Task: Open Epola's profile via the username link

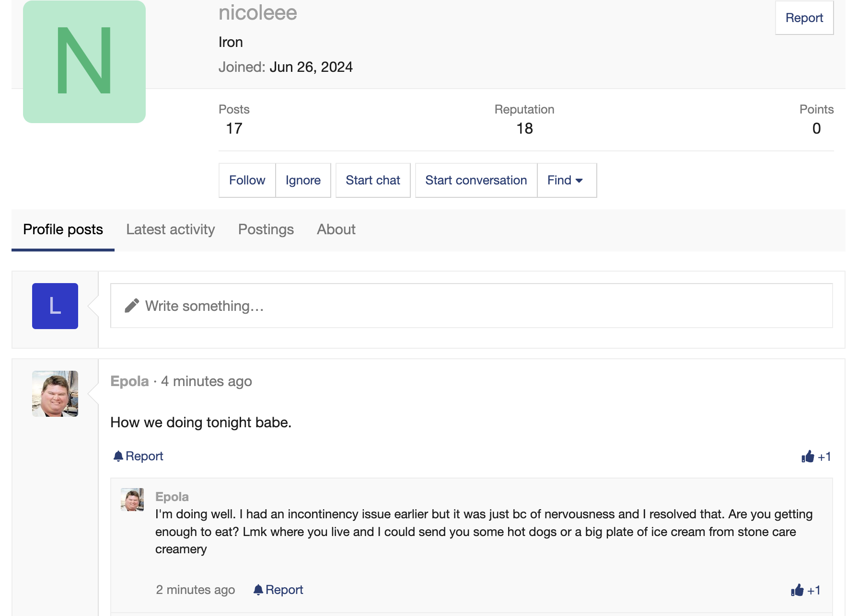Action: (x=129, y=381)
